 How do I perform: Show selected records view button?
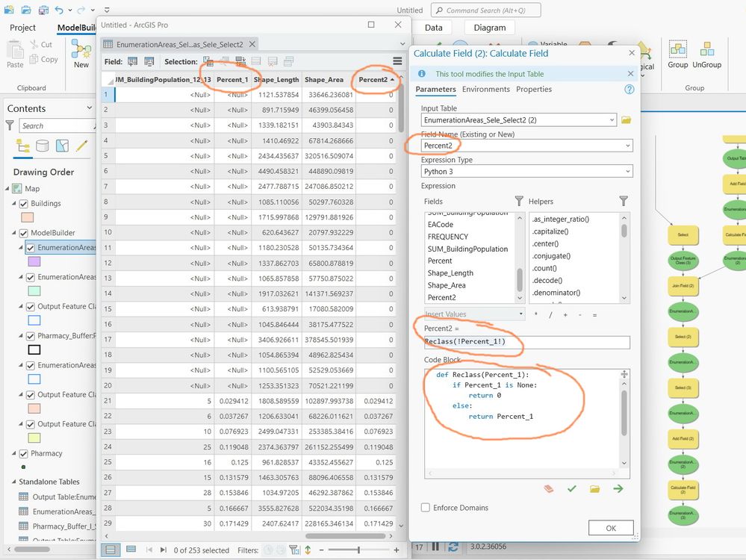coord(131,550)
